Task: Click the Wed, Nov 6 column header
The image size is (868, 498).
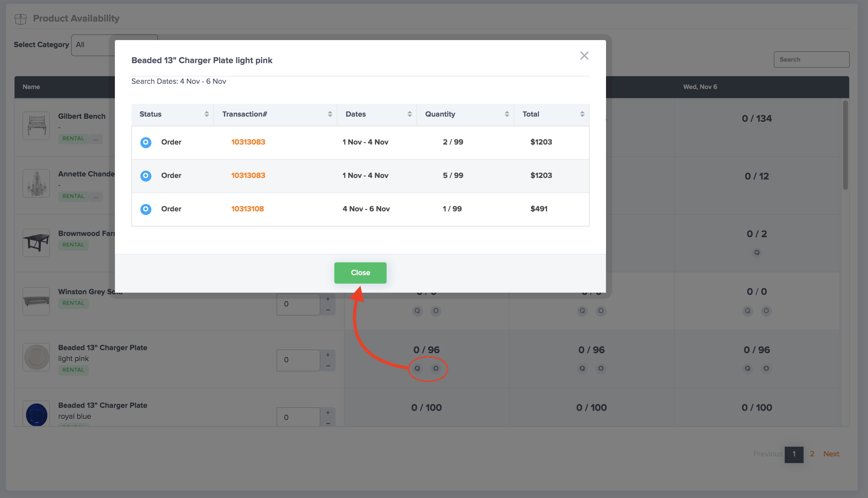Action: (x=700, y=87)
